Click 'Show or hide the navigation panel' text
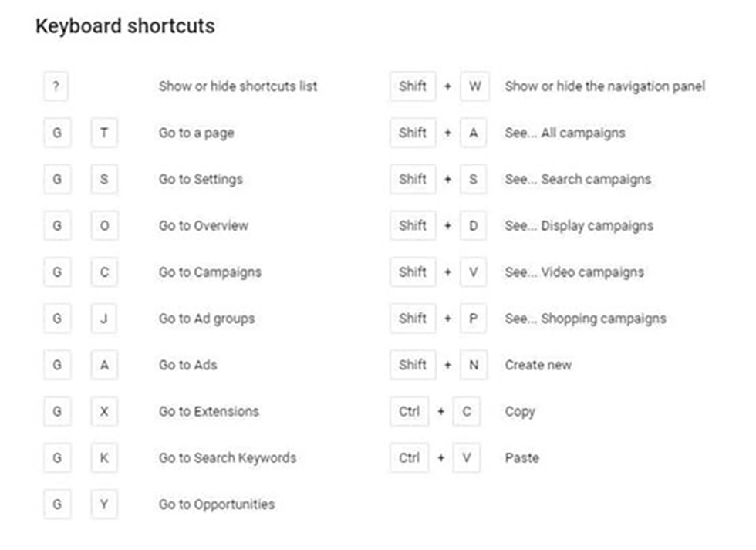 [605, 86]
